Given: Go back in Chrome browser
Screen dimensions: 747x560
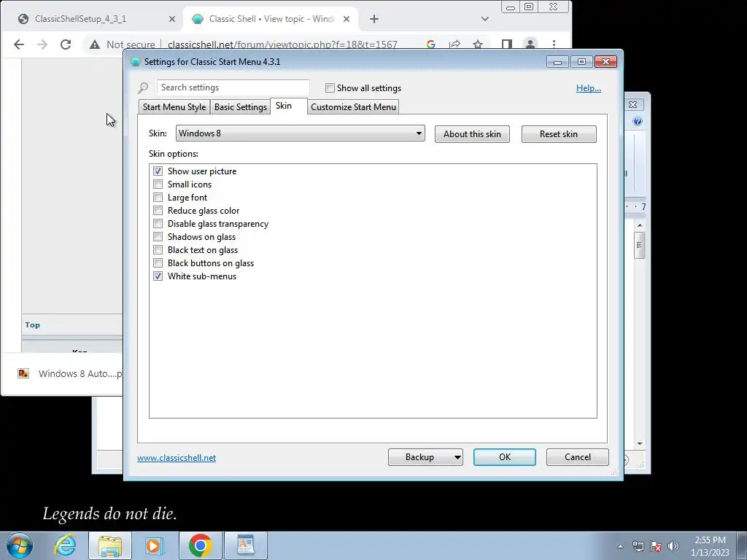Looking at the screenshot, I should click(x=18, y=44).
